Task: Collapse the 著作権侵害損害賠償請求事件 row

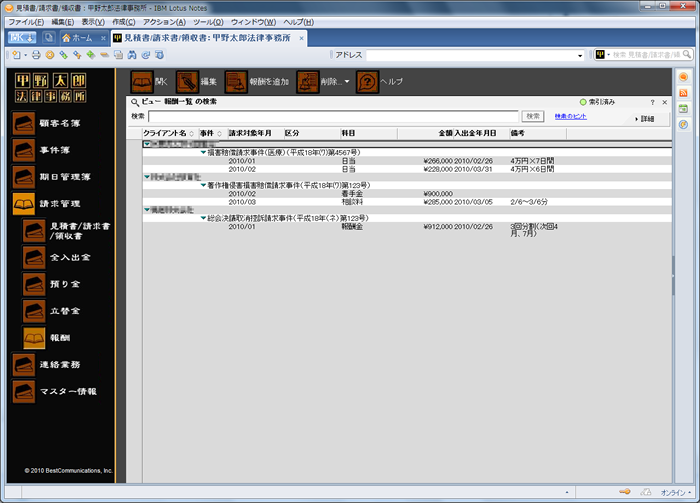Action: 204,185
